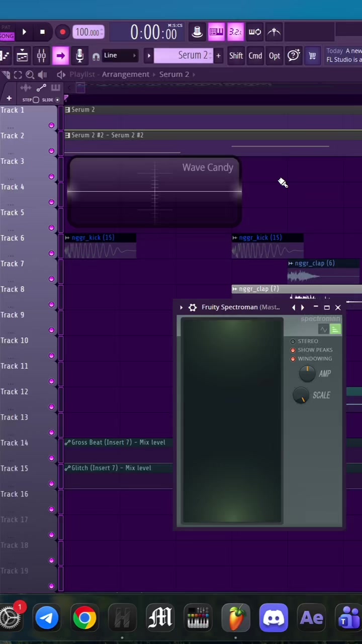Go to previous preset in Spectroman
The width and height of the screenshot is (362, 644).
(x=294, y=307)
